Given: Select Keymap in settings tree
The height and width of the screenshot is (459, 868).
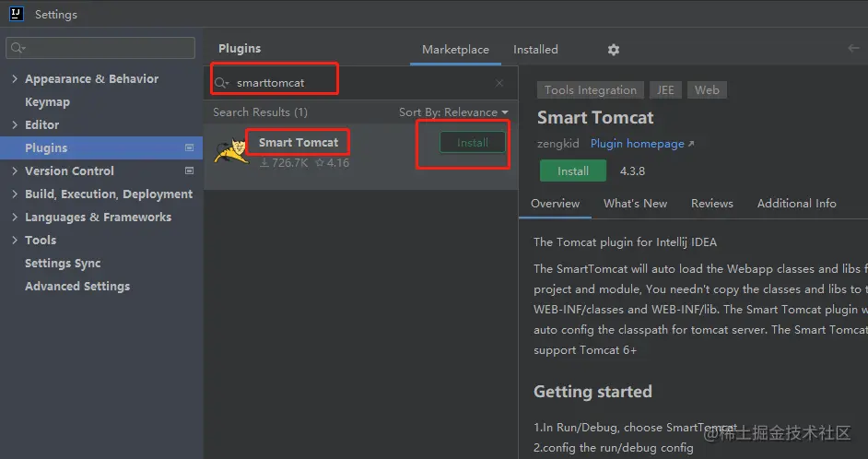Looking at the screenshot, I should [47, 102].
